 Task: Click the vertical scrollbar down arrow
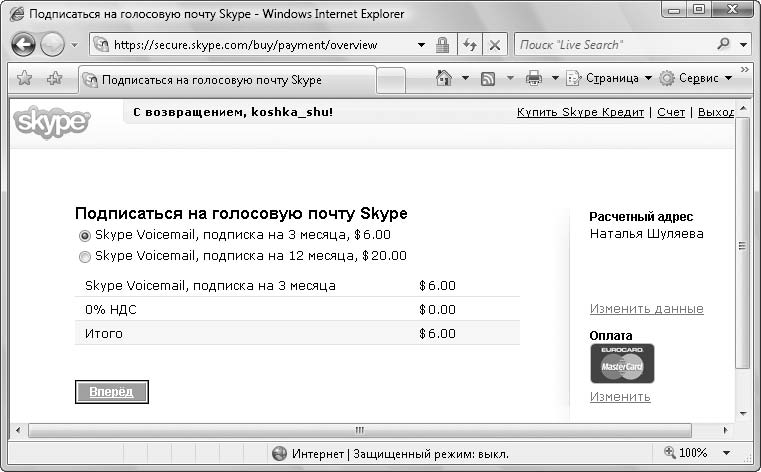(743, 414)
